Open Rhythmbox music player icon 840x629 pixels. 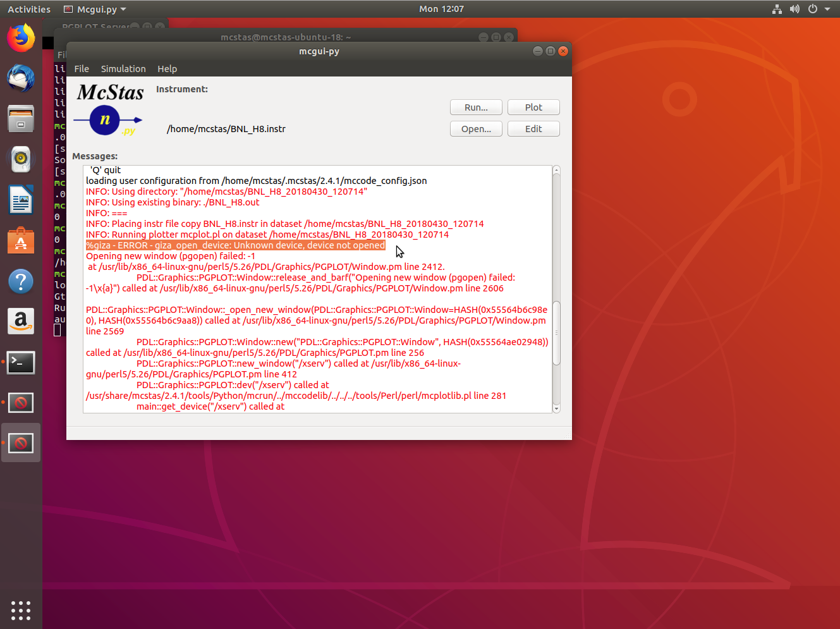[21, 159]
